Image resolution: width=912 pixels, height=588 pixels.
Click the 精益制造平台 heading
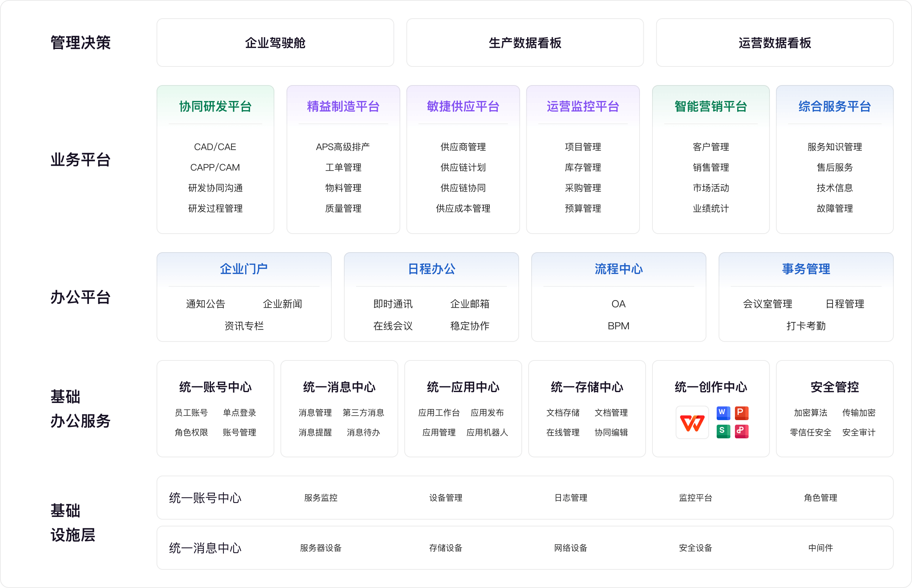[343, 106]
